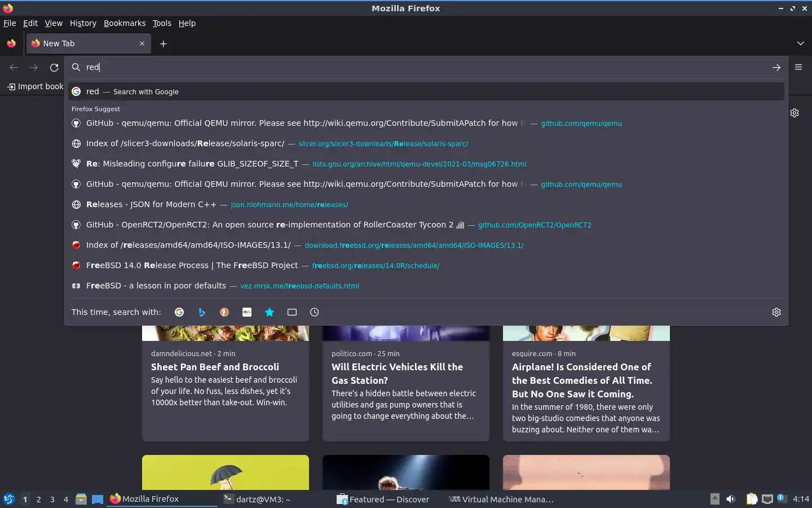Open 'Will Electric Vehicles Kill the Gas Station?' article
812x508 pixels.
[x=406, y=383]
